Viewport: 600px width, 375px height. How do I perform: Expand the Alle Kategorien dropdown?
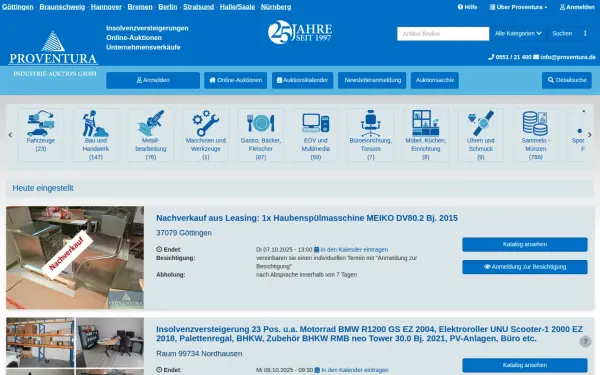point(518,34)
